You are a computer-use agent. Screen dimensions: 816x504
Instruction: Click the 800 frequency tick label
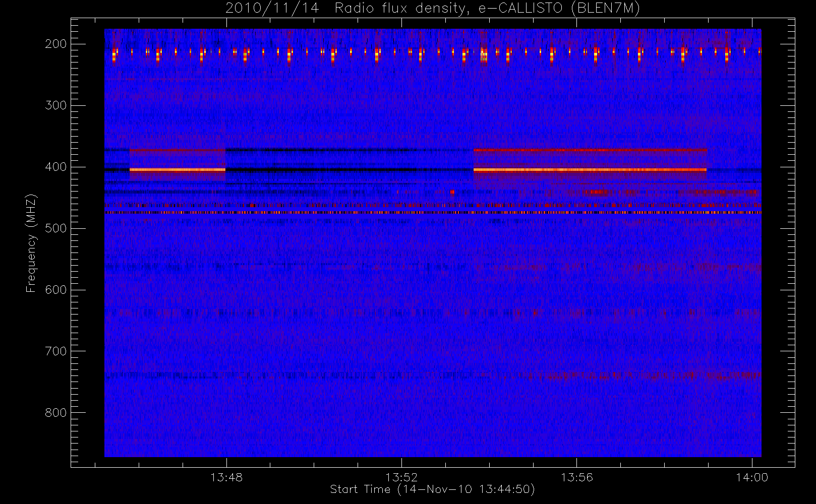[x=55, y=413]
